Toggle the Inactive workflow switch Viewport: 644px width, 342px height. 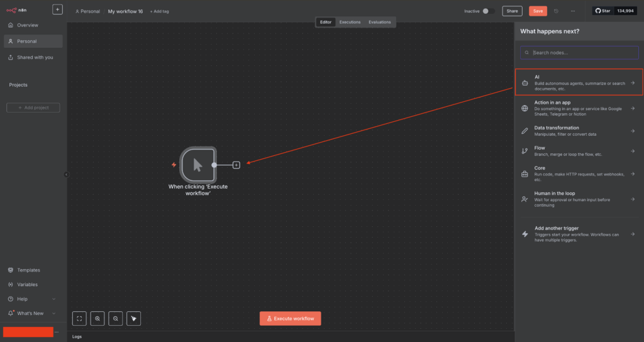point(488,11)
